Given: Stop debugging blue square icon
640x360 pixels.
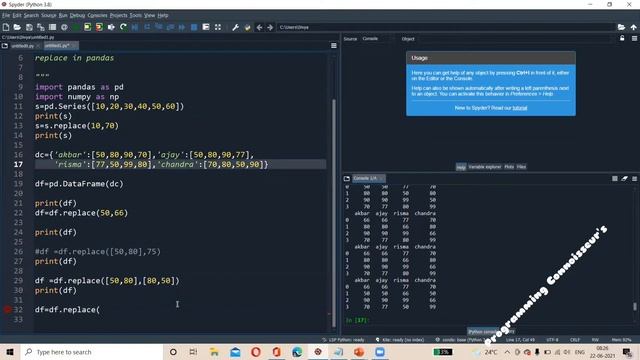Looking at the screenshot, I should [x=194, y=27].
